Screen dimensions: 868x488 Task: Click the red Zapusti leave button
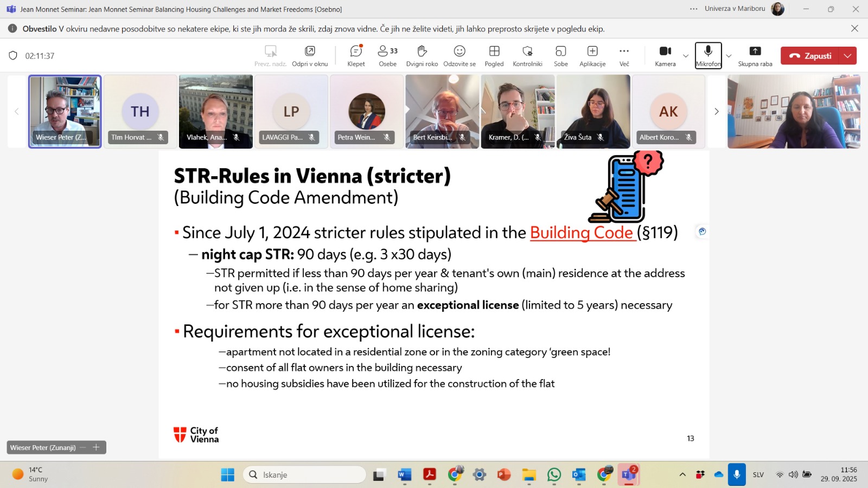point(810,56)
